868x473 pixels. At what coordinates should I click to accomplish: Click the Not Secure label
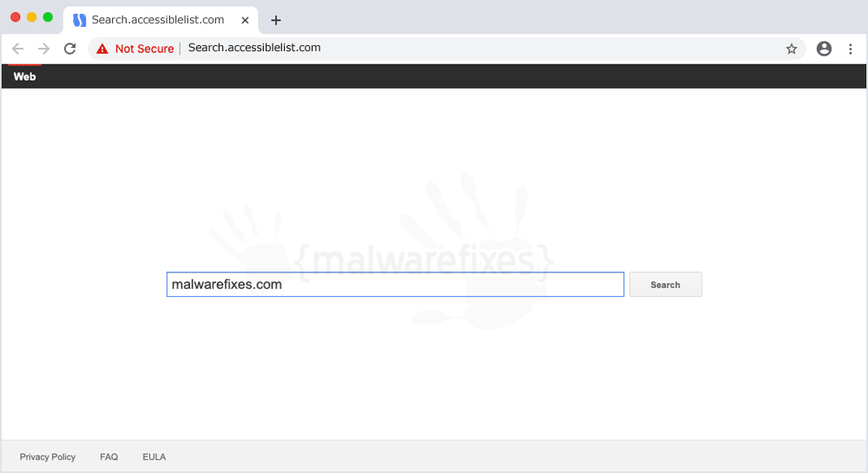[144, 49]
